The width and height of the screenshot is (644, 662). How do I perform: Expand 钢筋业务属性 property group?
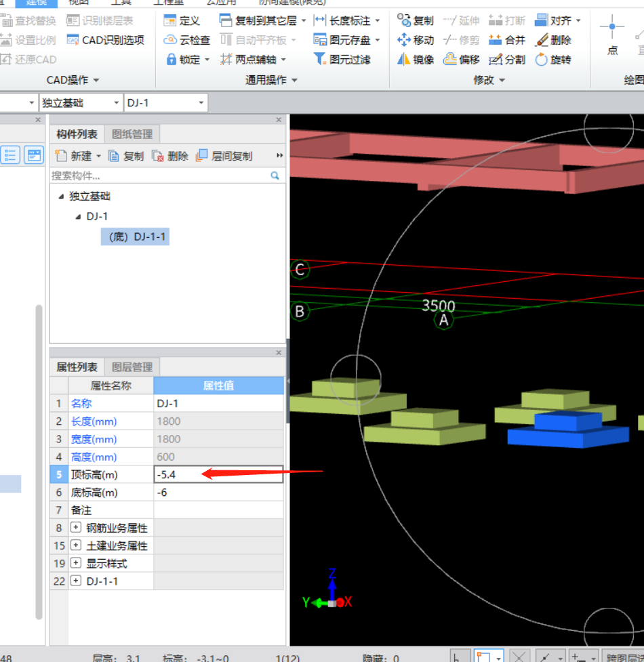tap(76, 527)
